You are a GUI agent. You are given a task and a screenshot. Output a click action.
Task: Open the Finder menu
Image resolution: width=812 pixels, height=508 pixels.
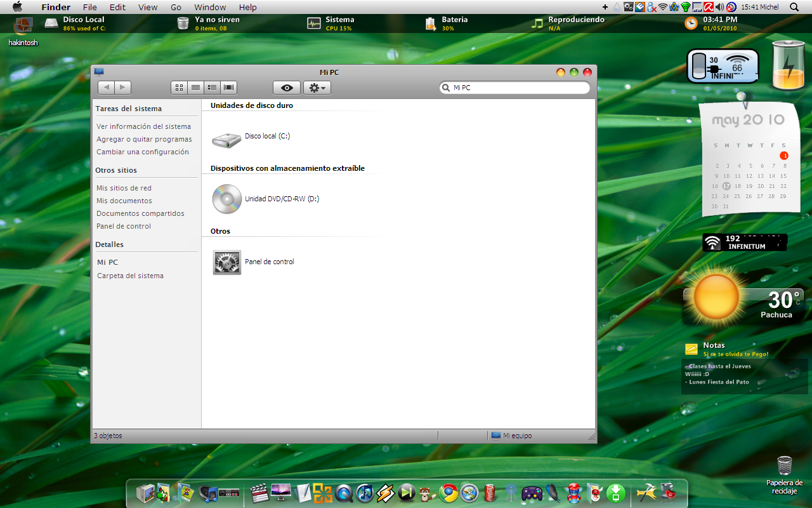point(56,7)
